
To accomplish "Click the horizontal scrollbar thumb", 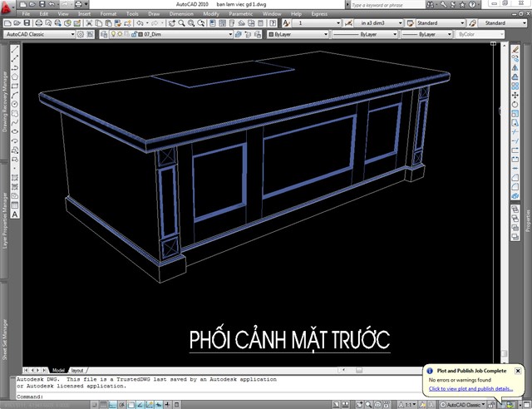I will point(359,370).
